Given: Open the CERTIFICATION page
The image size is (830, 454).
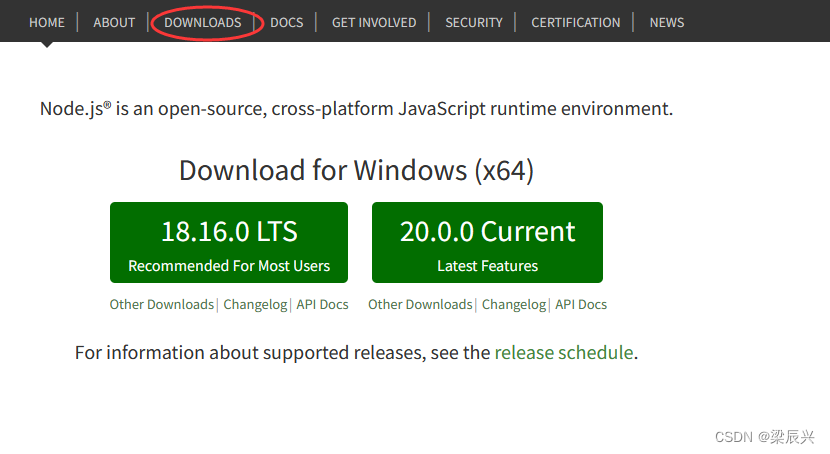Looking at the screenshot, I should 575,23.
